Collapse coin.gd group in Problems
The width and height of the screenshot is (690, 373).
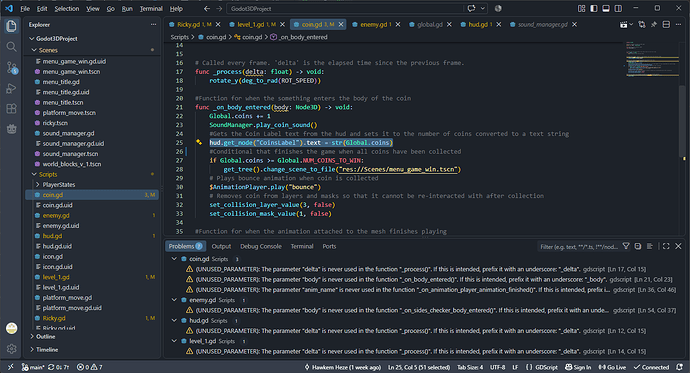(x=174, y=259)
